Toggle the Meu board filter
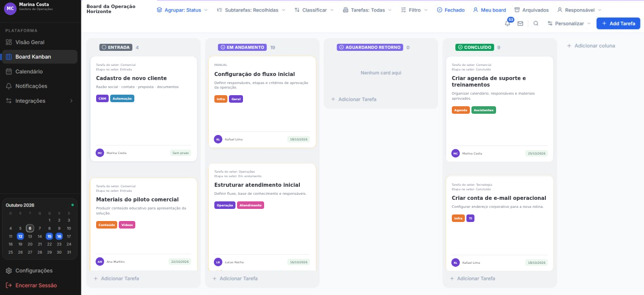The width and height of the screenshot is (644, 295). tap(490, 10)
